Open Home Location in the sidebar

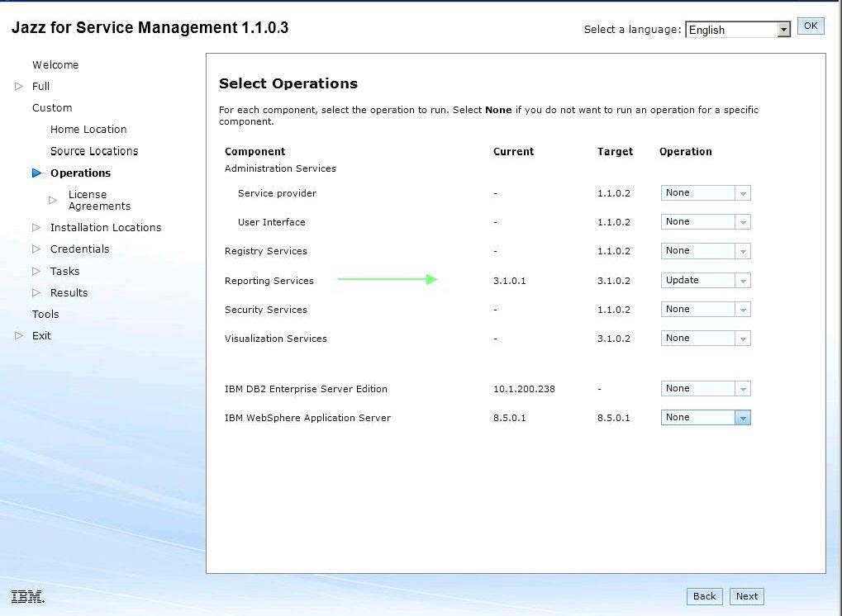click(x=88, y=130)
